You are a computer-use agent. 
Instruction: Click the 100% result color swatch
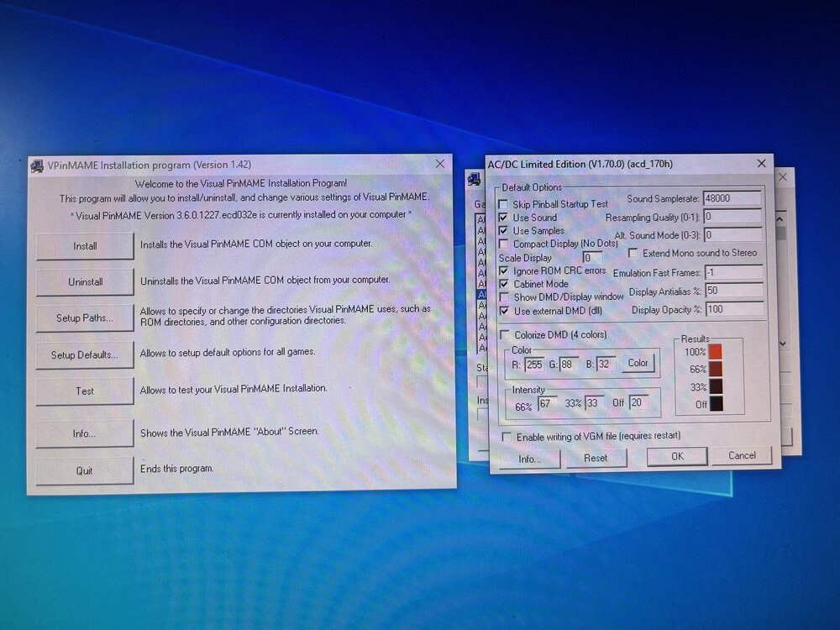pos(716,352)
